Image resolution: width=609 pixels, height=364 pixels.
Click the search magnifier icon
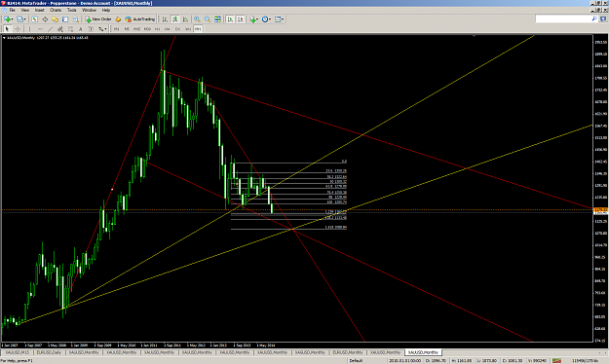(594, 18)
